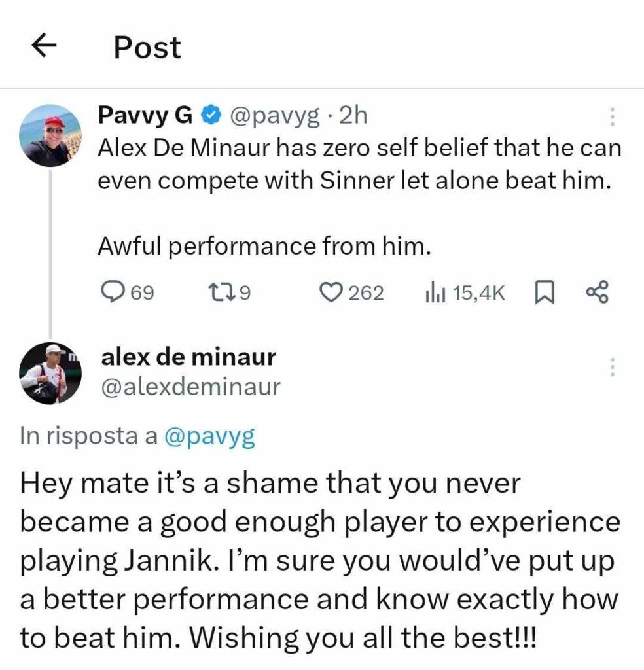Open Pavvy G's "Awful performance from him" post text
644x670 pixels.
[x=264, y=246]
